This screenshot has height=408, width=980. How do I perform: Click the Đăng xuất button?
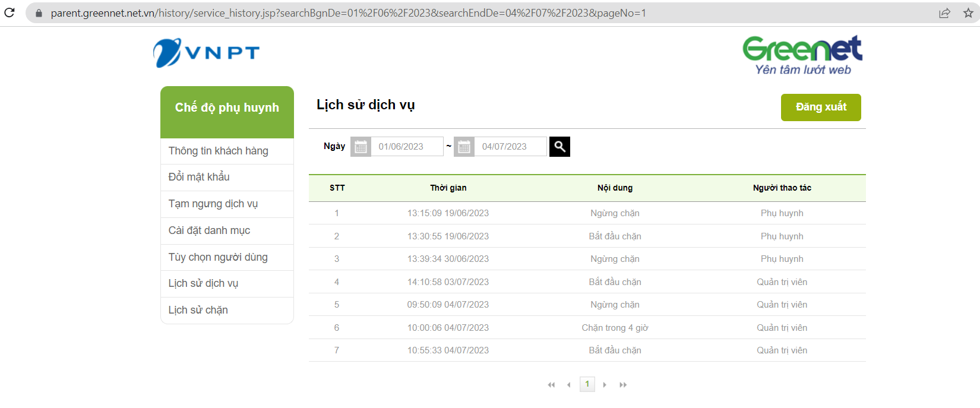[x=821, y=107]
